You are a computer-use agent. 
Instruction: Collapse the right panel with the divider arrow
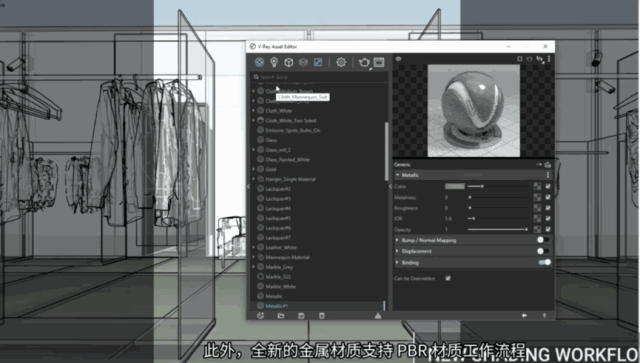(x=390, y=186)
